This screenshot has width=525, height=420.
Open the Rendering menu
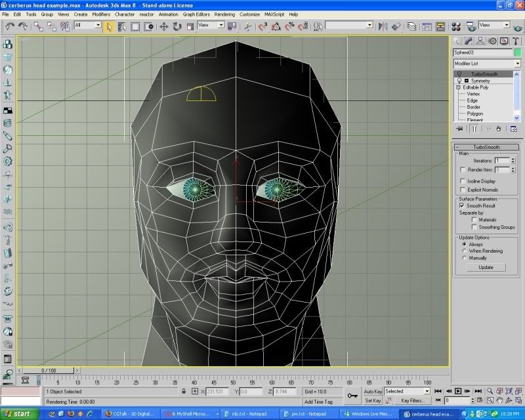[224, 14]
